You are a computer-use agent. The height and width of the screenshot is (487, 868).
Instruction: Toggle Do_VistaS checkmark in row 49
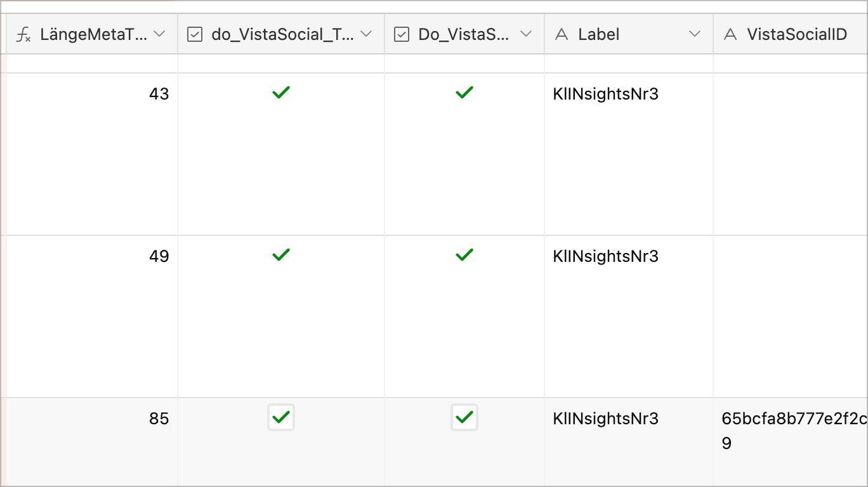464,256
